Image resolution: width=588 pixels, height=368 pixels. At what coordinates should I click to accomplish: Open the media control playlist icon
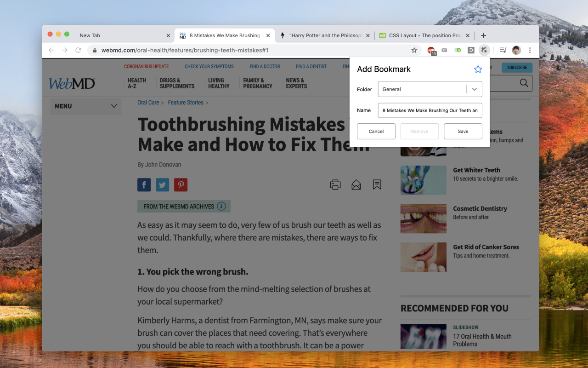pyautogui.click(x=503, y=50)
